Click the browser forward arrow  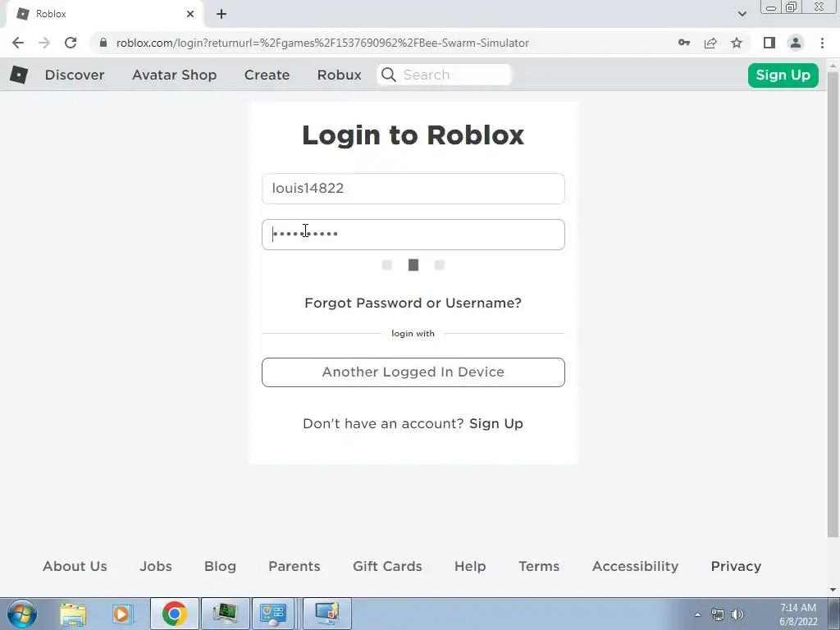(44, 43)
